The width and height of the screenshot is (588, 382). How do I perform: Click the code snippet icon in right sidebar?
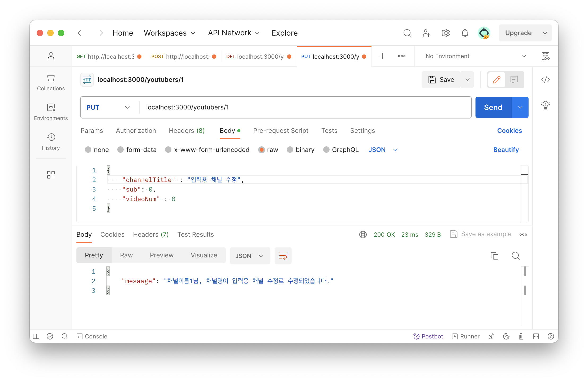545,80
